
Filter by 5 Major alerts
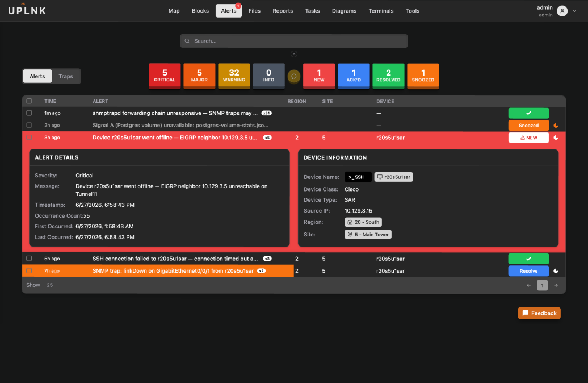pyautogui.click(x=199, y=76)
